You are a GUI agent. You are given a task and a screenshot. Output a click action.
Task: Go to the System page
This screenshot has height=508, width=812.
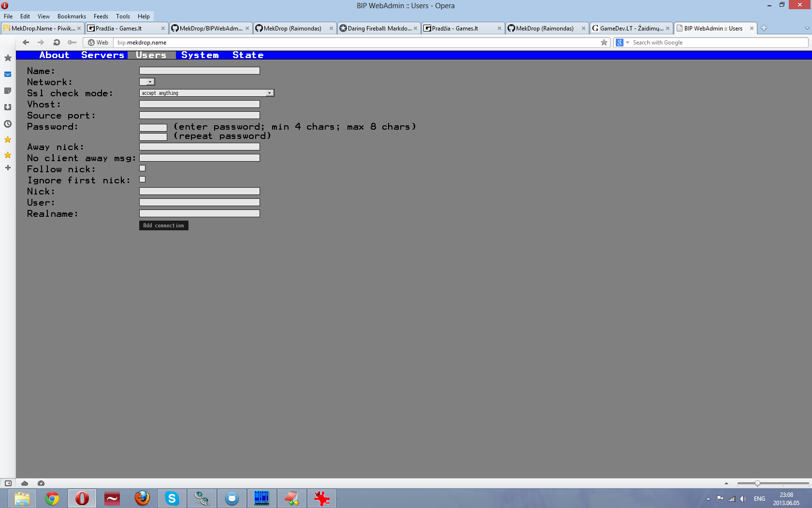(200, 55)
